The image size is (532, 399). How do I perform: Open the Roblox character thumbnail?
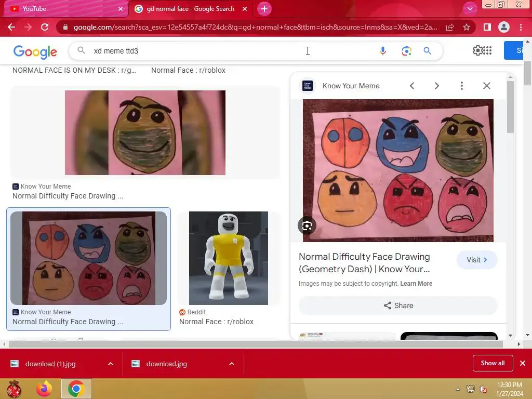[229, 258]
